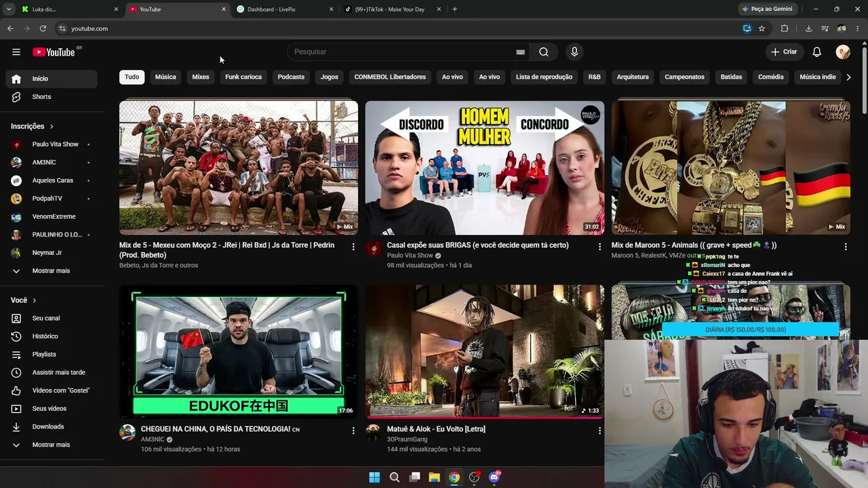Go to Início in the sidebar
Viewport: 868px width, 488px height.
pyautogui.click(x=52, y=79)
